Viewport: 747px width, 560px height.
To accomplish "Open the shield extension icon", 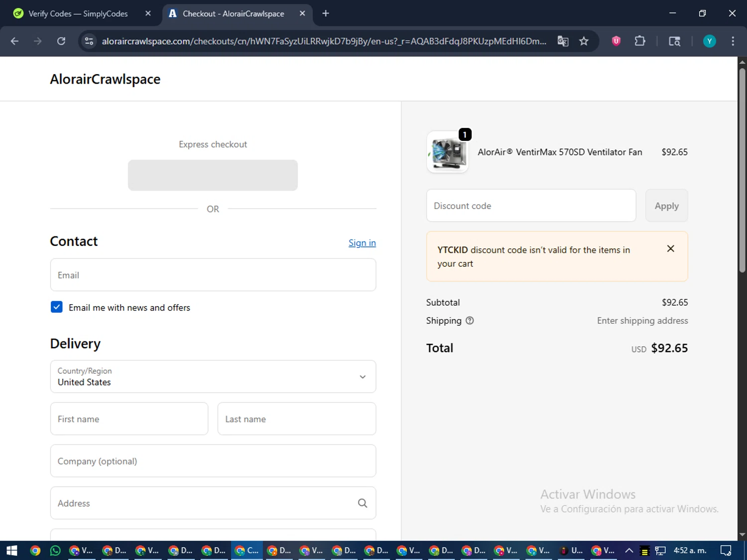I will point(616,41).
